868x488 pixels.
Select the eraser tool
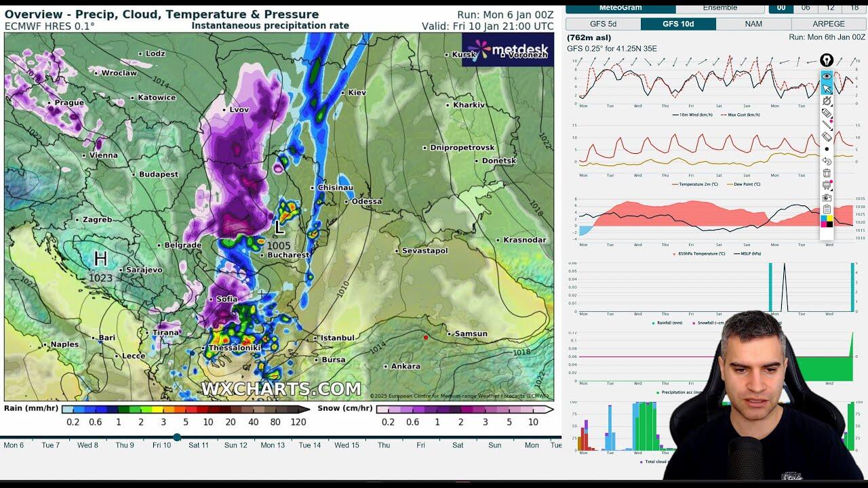tap(827, 137)
